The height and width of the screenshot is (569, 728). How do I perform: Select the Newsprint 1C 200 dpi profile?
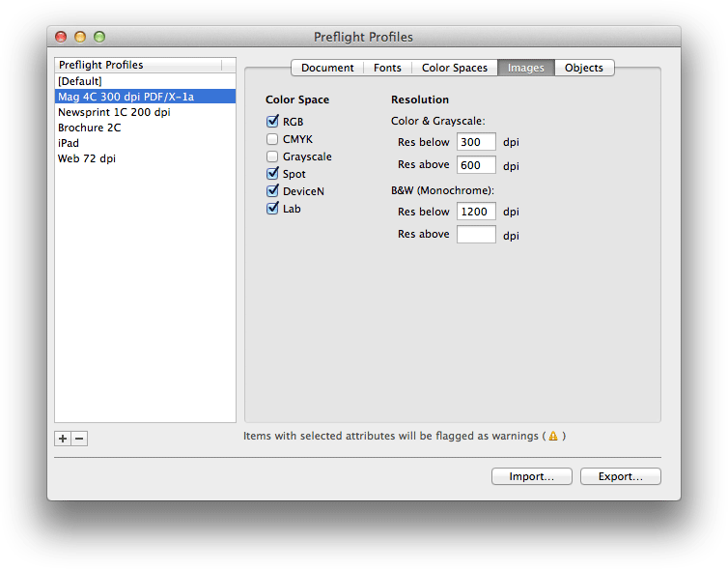click(114, 112)
